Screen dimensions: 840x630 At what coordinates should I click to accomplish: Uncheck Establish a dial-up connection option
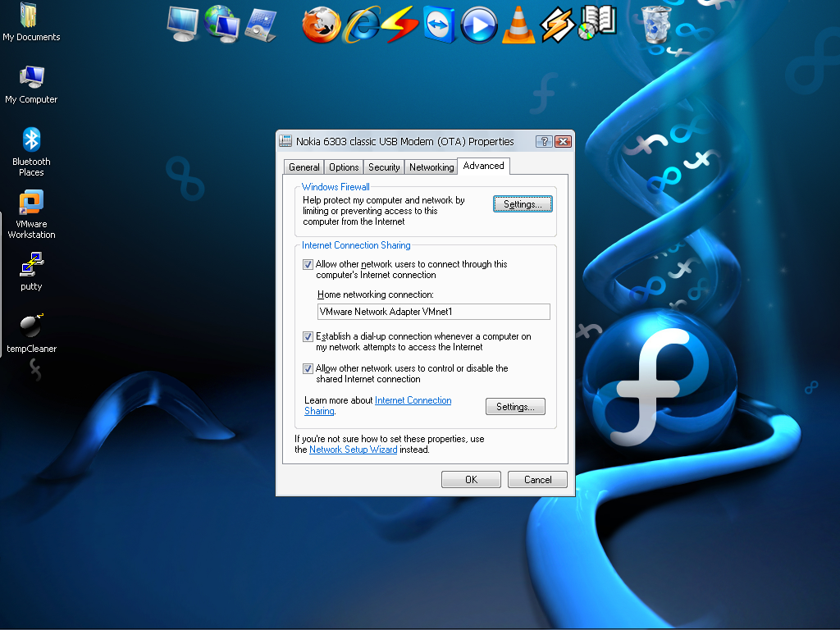tap(308, 336)
